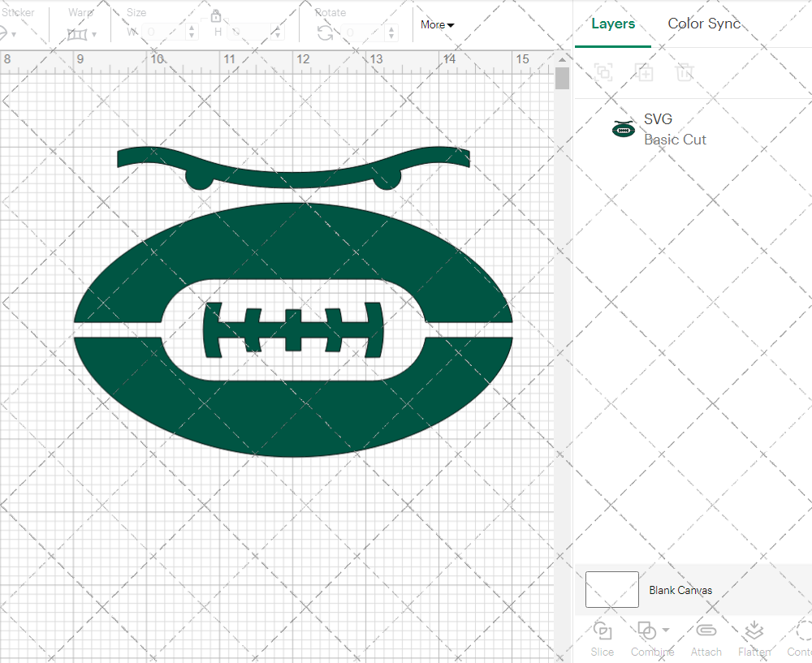The image size is (812, 663).
Task: Click the Flatten tool
Action: click(x=754, y=639)
